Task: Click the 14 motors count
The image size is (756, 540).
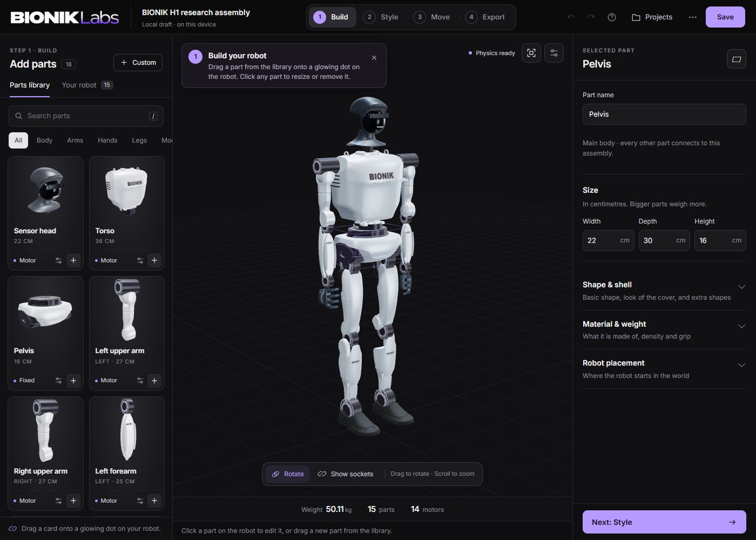Action: coord(427,509)
